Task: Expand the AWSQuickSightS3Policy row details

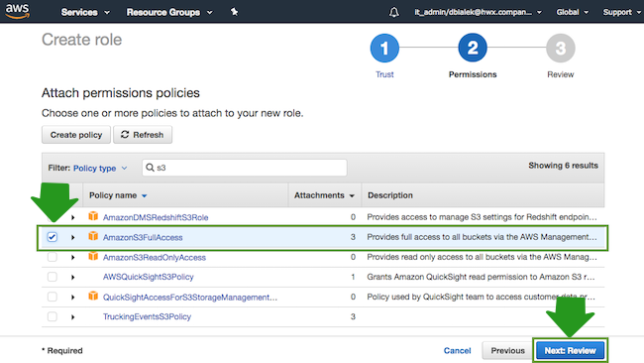Action: [x=72, y=277]
